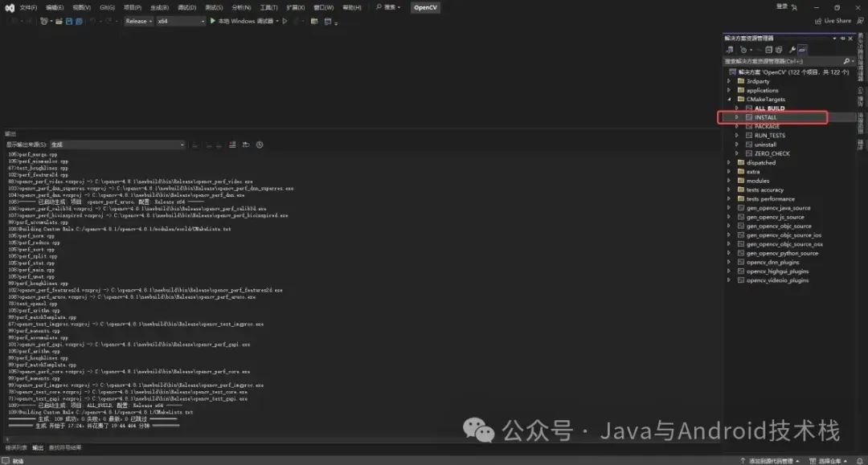Image resolution: width=868 pixels, height=465 pixels.
Task: Click the properties wrench icon
Action: point(792,50)
